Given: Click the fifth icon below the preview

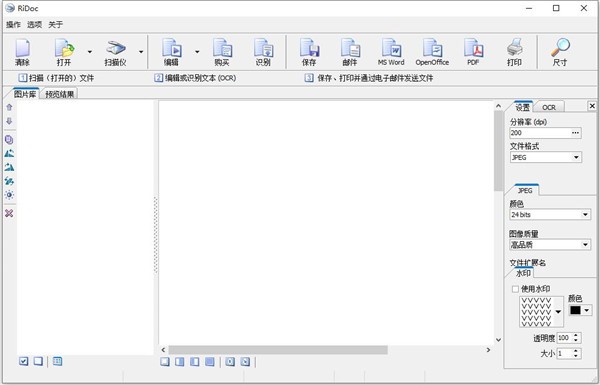Looking at the screenshot, I should pyautogui.click(x=230, y=361).
